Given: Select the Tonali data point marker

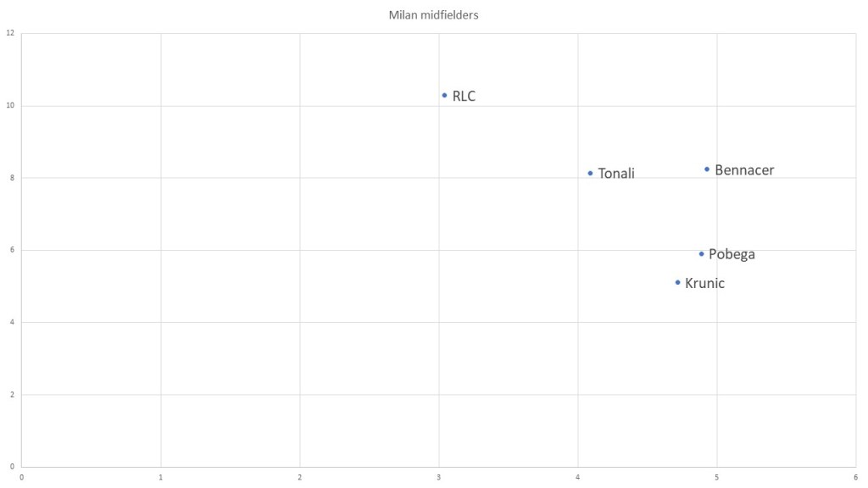Looking at the screenshot, I should click(590, 173).
